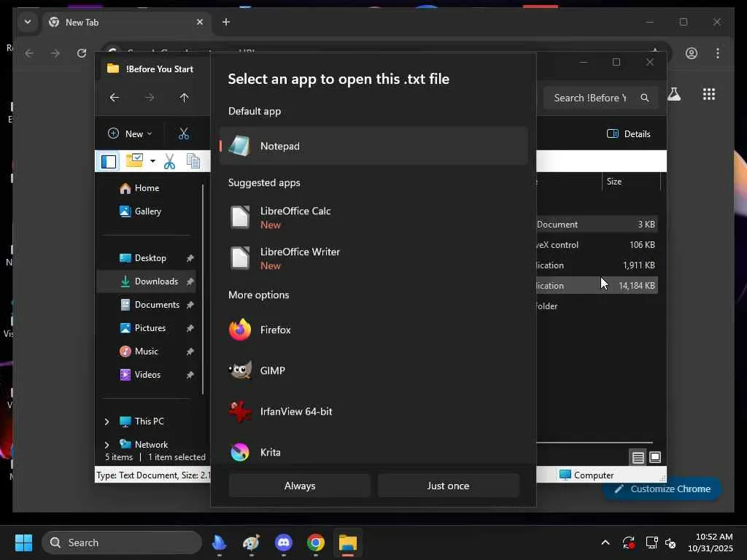Click the Size column header

(x=631, y=182)
